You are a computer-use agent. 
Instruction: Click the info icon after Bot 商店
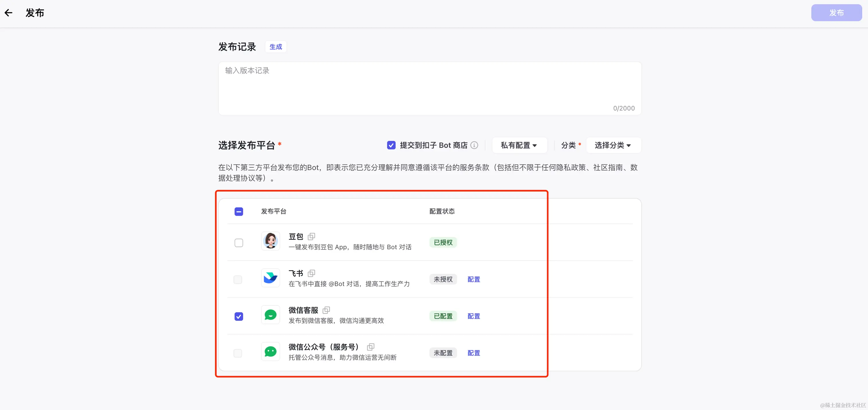point(474,145)
